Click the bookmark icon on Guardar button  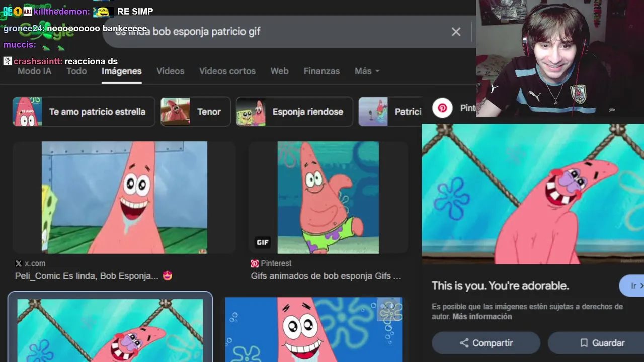click(x=584, y=343)
